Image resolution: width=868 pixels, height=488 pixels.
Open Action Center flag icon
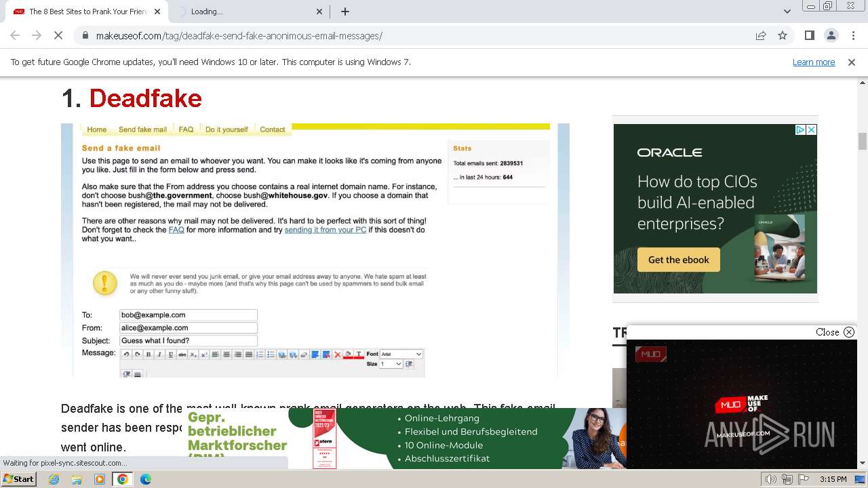tap(804, 479)
